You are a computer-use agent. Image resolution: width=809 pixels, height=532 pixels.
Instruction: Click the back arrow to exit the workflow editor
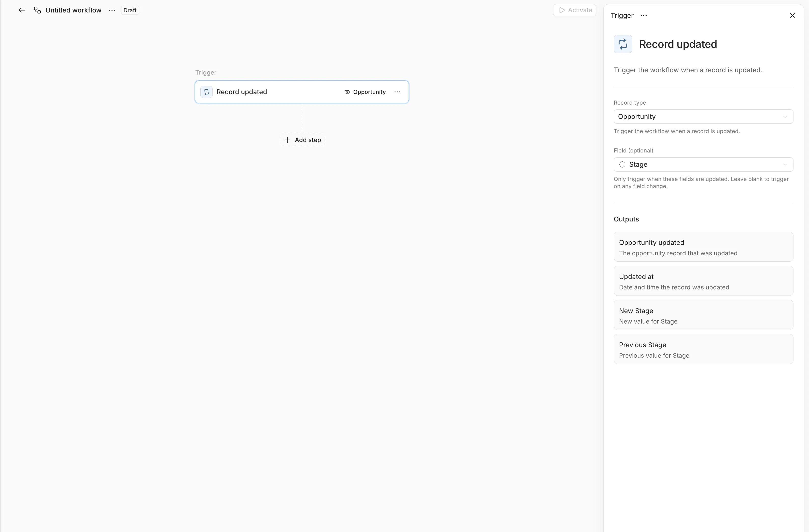(21, 10)
